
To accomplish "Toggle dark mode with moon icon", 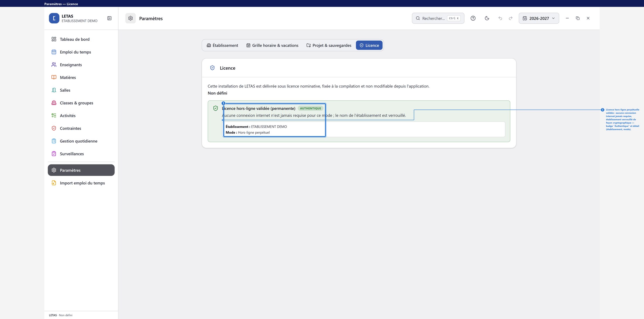I will click(487, 18).
